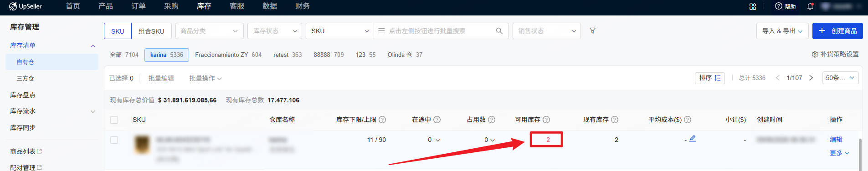Click help icon beside 可用库存
Screen dimensions: 868x171
pos(546,120)
